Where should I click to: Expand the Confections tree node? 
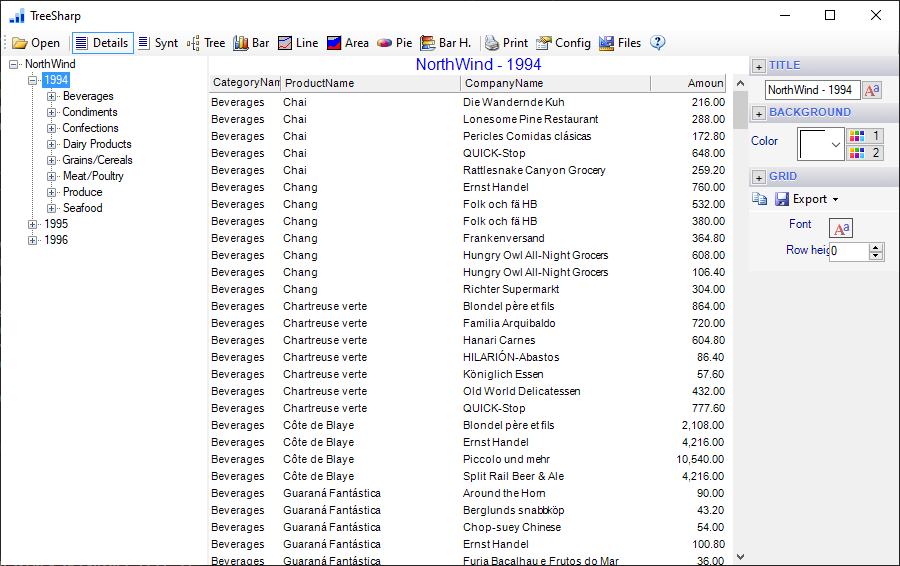(52, 129)
